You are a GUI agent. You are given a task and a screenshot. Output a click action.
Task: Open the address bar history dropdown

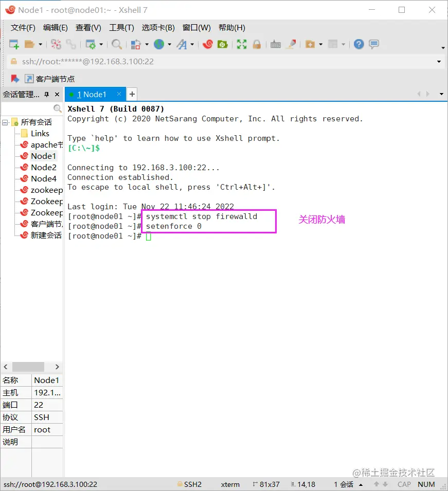(439, 62)
